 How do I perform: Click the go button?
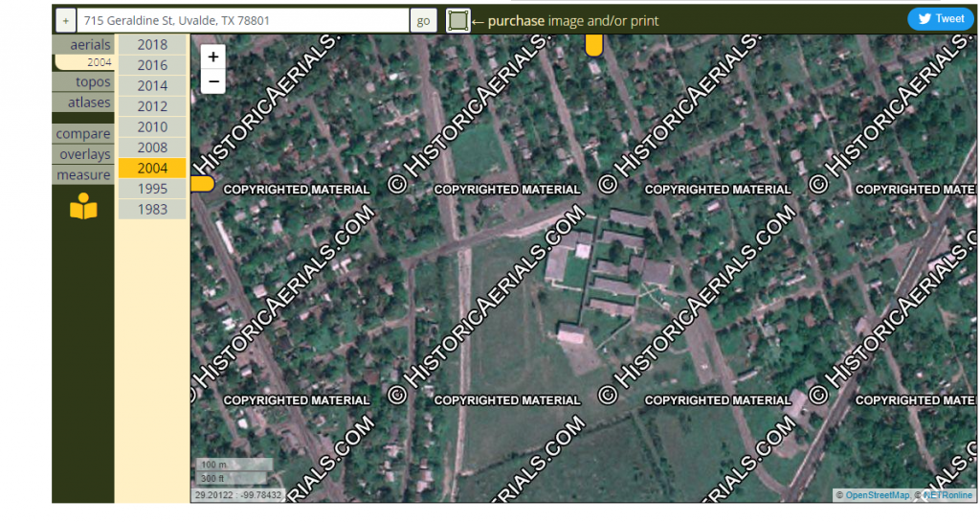pos(423,21)
